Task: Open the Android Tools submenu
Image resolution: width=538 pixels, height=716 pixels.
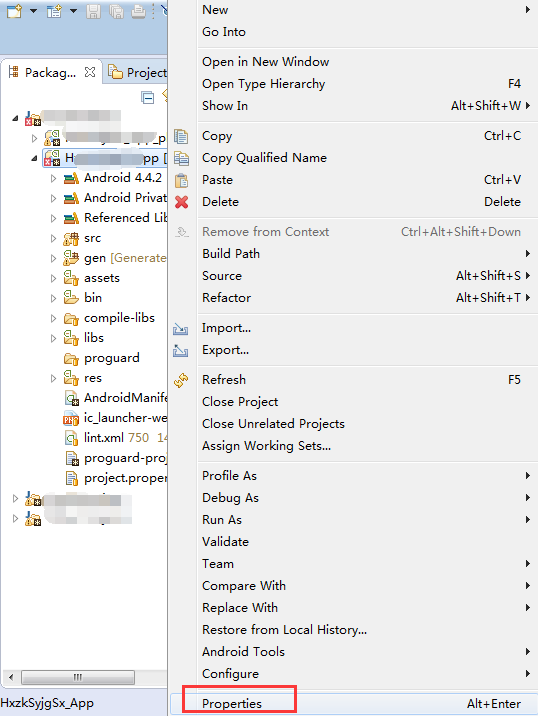Action: [x=368, y=652]
